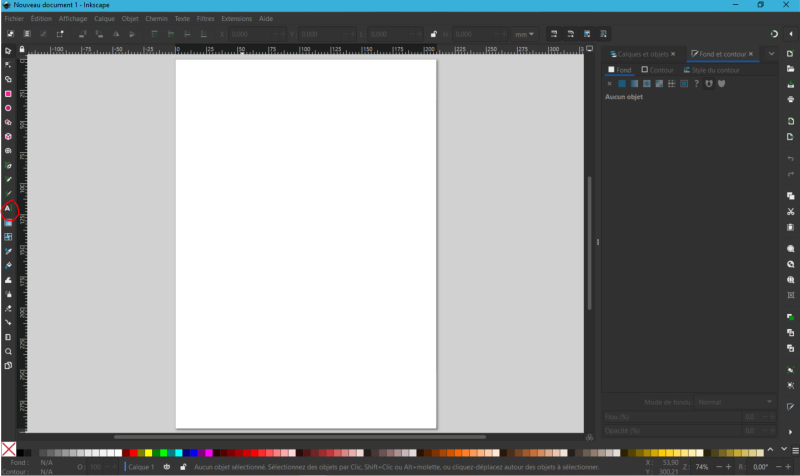Click Print icon in commands bar
Screen dimensions: 800x476
790,99
